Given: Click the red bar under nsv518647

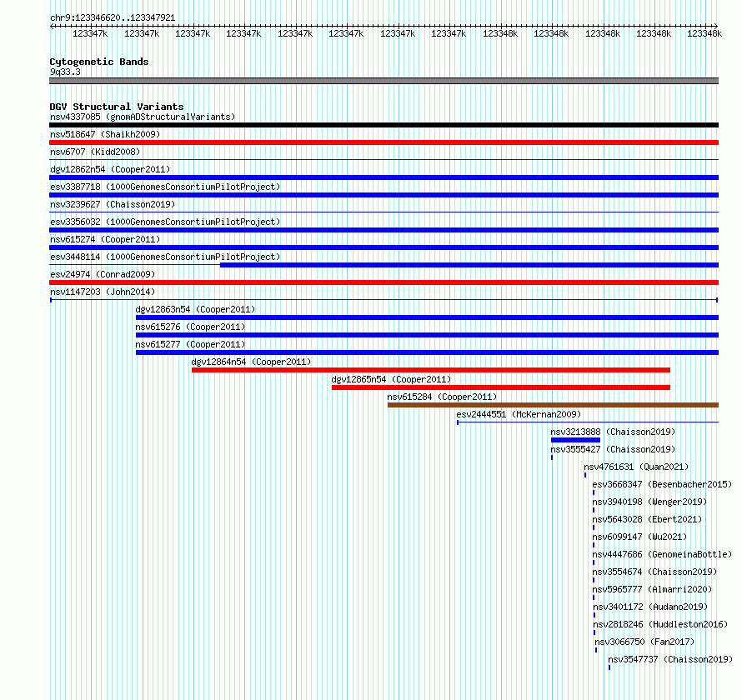Looking at the screenshot, I should pyautogui.click(x=384, y=142).
